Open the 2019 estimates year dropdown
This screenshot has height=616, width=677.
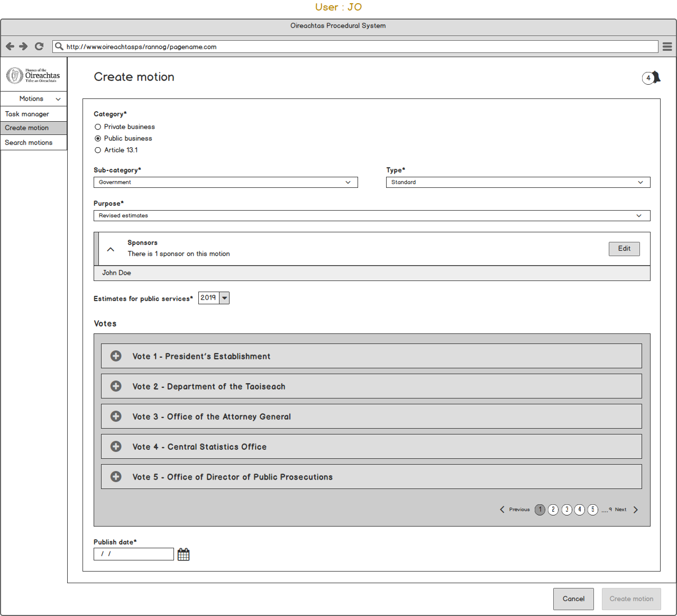click(214, 298)
